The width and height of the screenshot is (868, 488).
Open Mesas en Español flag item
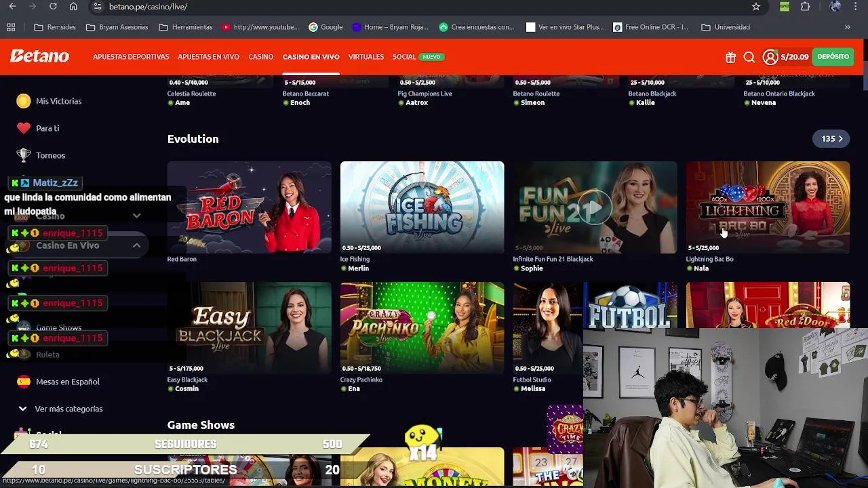coord(58,382)
